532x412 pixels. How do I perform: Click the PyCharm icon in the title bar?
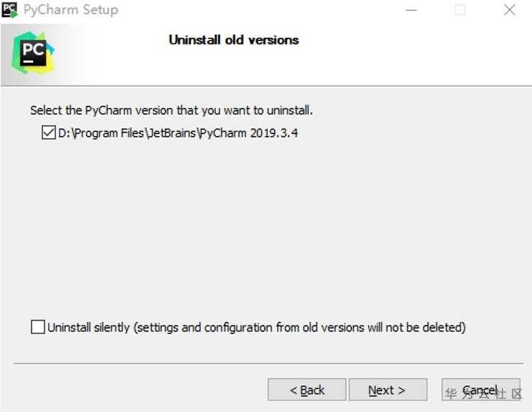click(x=10, y=10)
